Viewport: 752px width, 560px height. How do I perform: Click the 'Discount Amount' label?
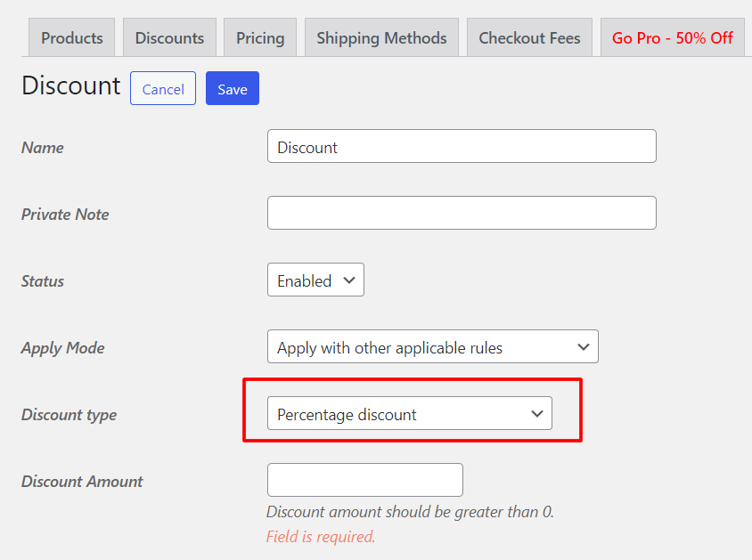click(x=82, y=482)
